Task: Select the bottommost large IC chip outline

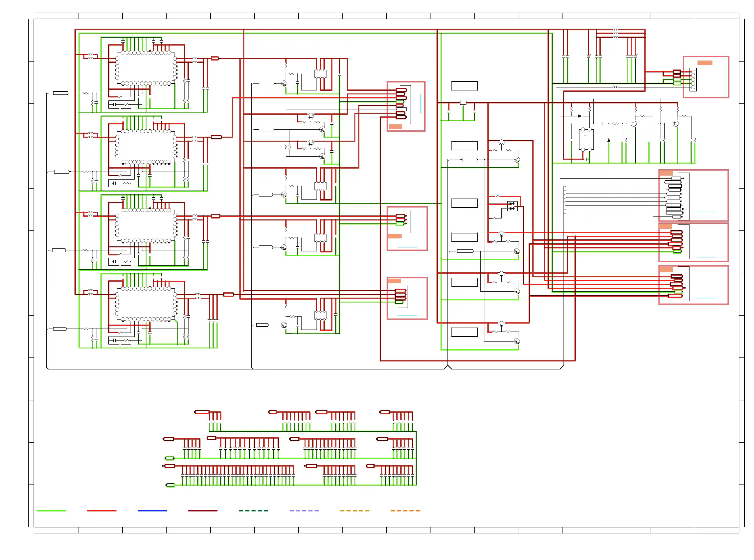Action: pos(146,304)
